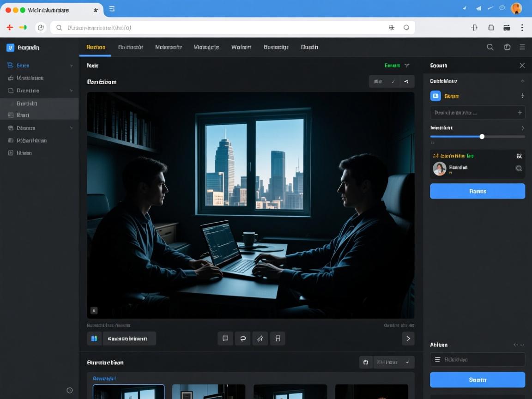This screenshot has width=532, height=399.
Task: Open the last tab in the top navigation
Action: pyautogui.click(x=309, y=47)
